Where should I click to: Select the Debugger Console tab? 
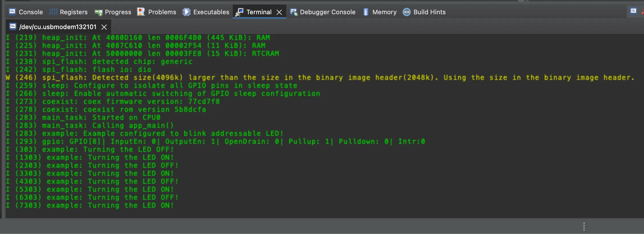click(327, 12)
